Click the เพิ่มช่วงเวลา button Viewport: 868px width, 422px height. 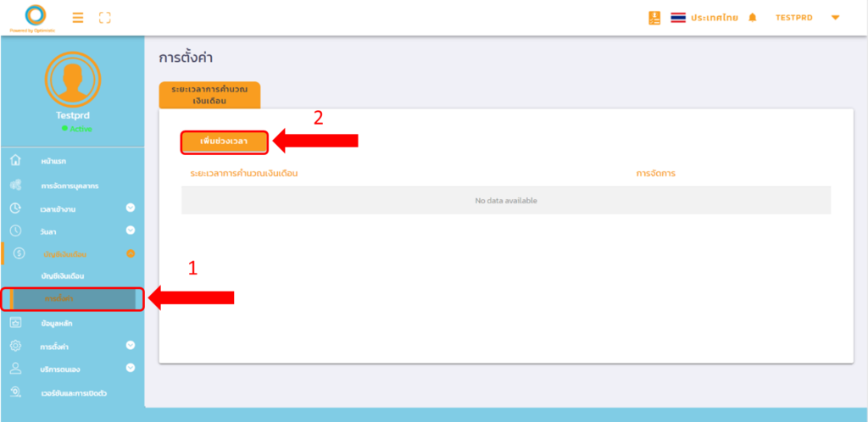pos(224,141)
